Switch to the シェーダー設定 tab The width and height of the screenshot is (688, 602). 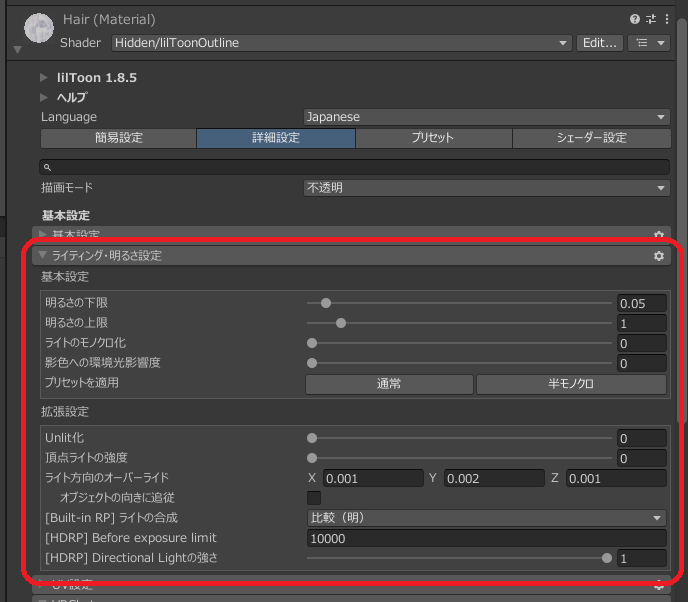[x=591, y=138]
